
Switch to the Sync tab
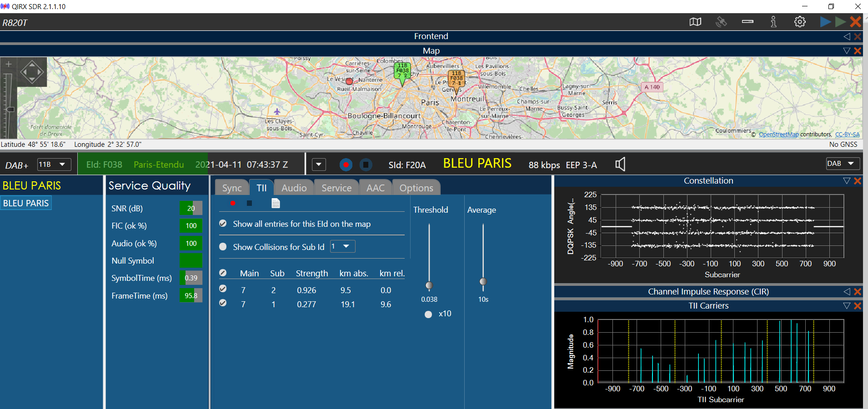pyautogui.click(x=232, y=188)
